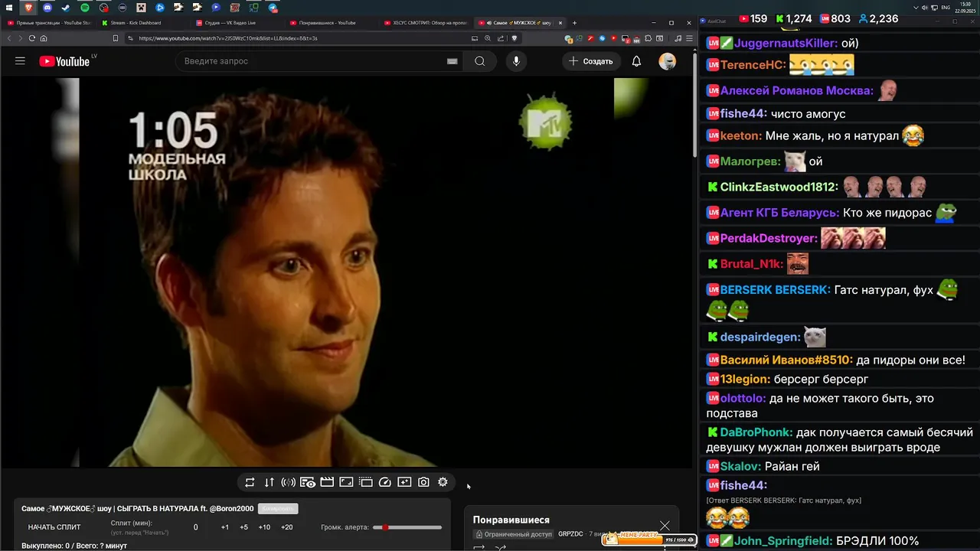The width and height of the screenshot is (980, 551).
Task: Add +5 minutes to the split
Action: pyautogui.click(x=243, y=527)
